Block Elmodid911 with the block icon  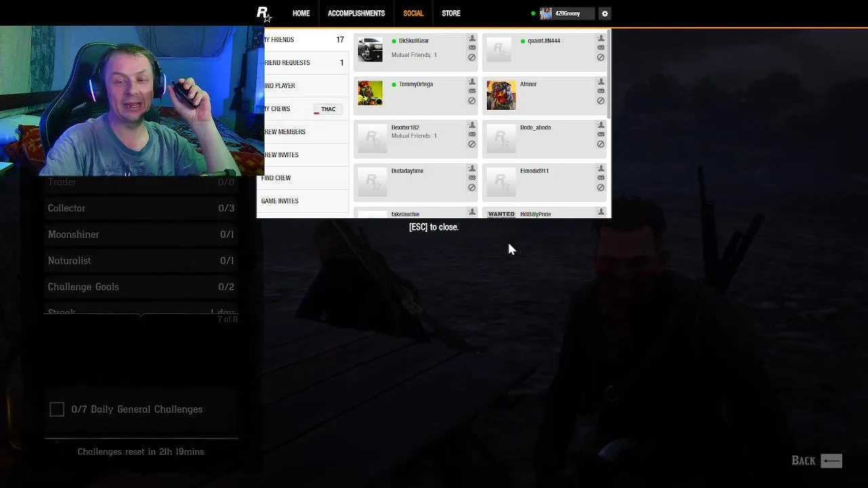[601, 188]
